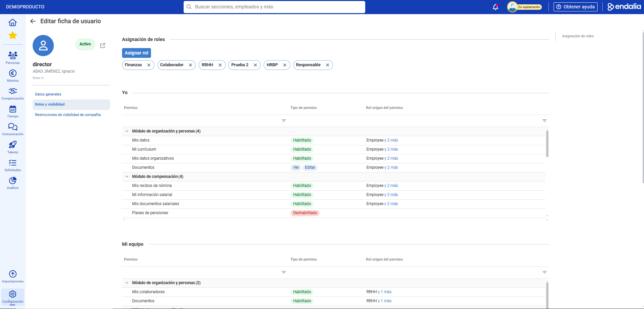
Task: Open the Análisis module
Action: [12, 183]
